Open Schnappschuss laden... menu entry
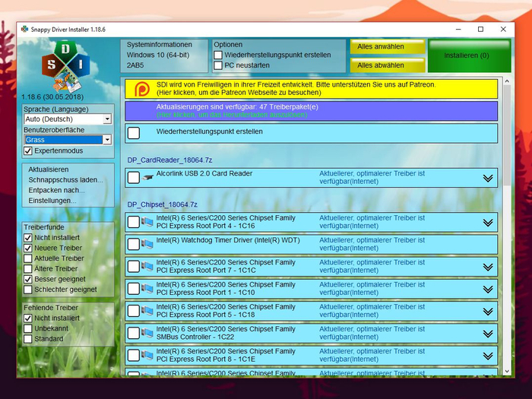The height and width of the screenshot is (399, 532). pos(65,180)
